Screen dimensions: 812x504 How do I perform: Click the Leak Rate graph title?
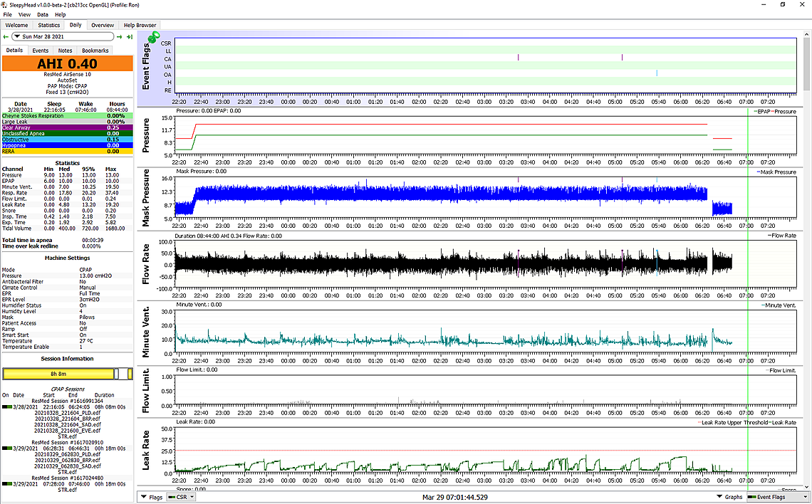click(x=146, y=450)
